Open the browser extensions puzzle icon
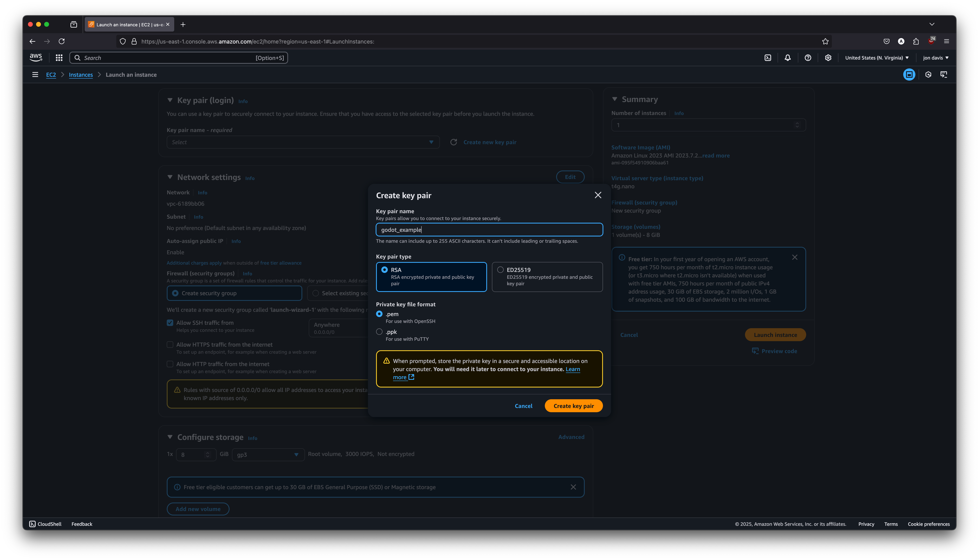This screenshot has width=979, height=560. (x=916, y=41)
